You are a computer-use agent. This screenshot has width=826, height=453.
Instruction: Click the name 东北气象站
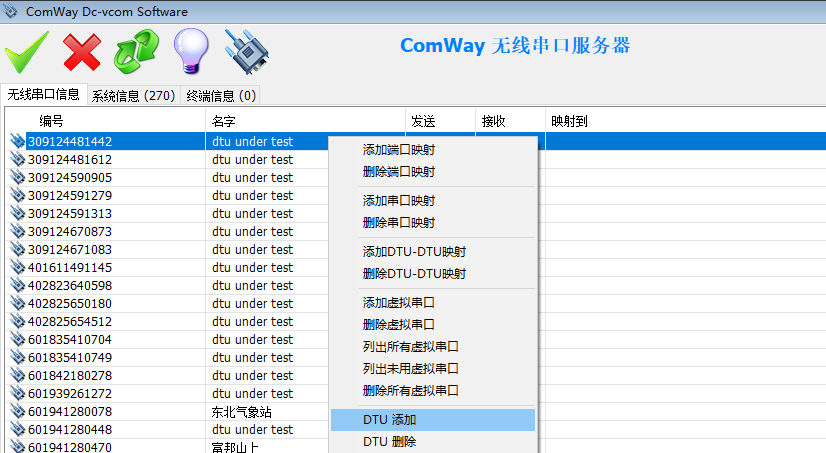(242, 411)
